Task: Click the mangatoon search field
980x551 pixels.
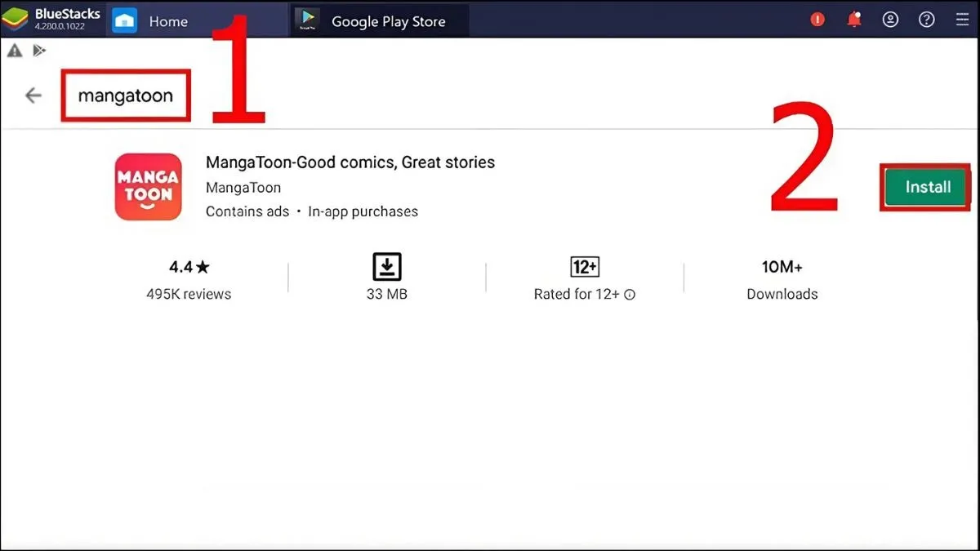Action: click(x=126, y=96)
